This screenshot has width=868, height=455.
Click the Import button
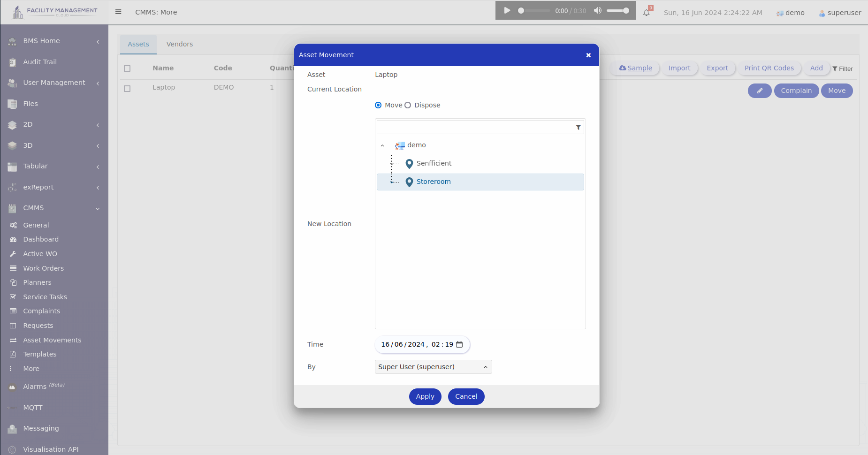[x=679, y=68]
